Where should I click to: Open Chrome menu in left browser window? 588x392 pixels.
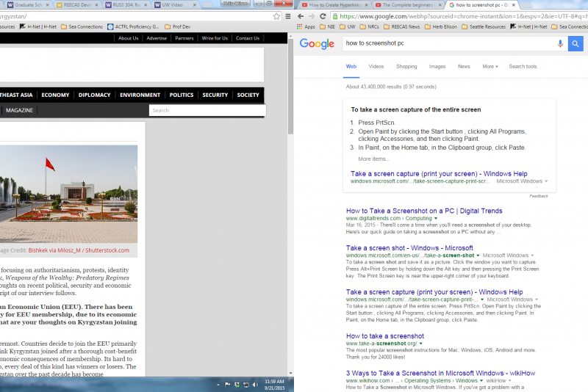click(287, 16)
